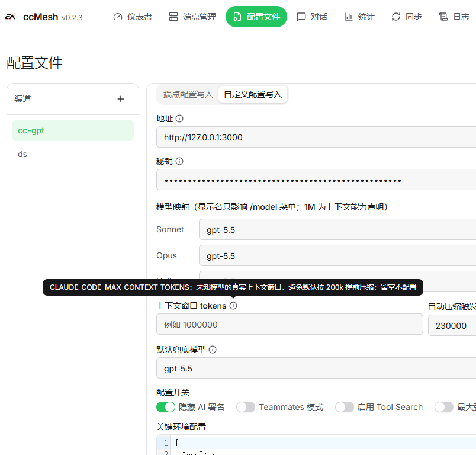
Task: Switch to 端点配置写入 tab
Action: point(188,94)
